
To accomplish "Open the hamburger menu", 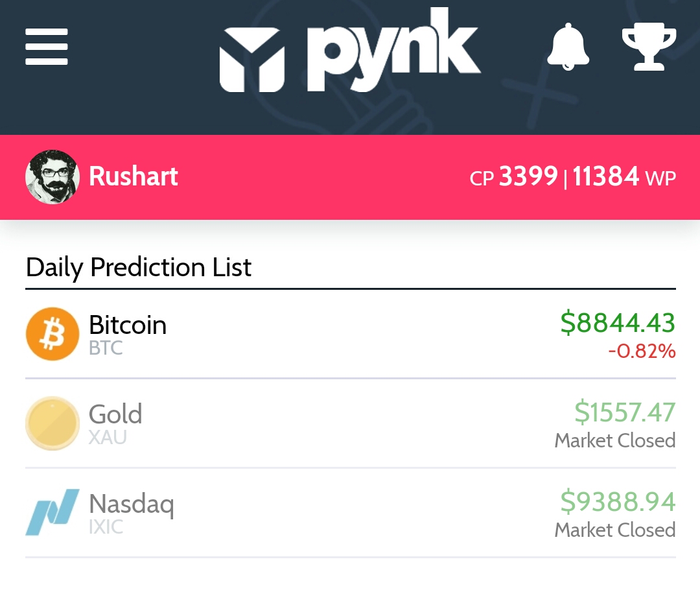I will point(47,47).
